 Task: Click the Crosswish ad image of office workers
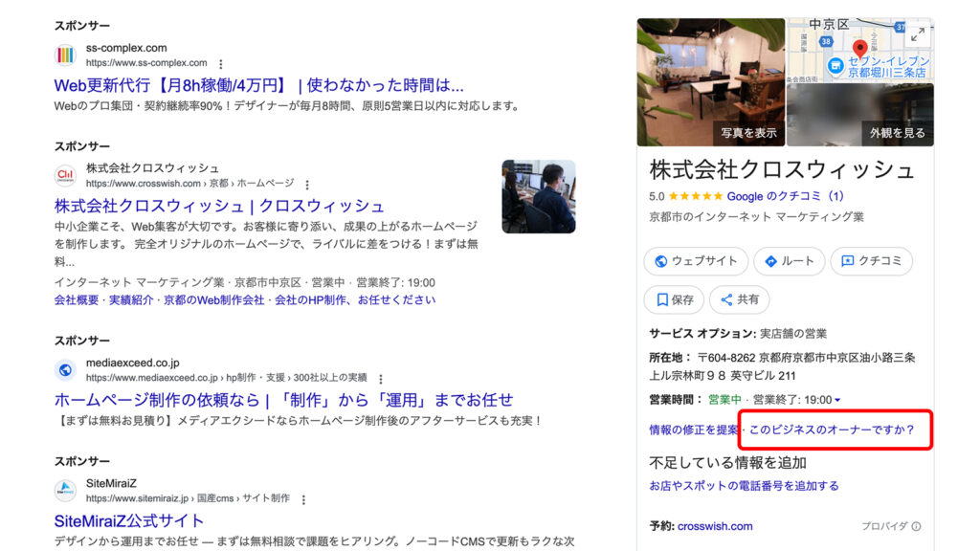[539, 196]
